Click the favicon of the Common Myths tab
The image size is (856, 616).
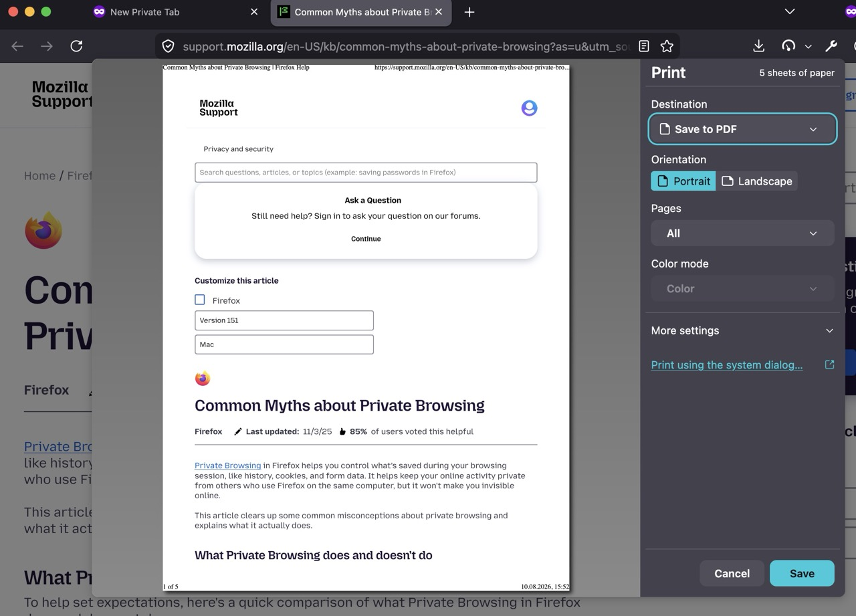click(284, 11)
